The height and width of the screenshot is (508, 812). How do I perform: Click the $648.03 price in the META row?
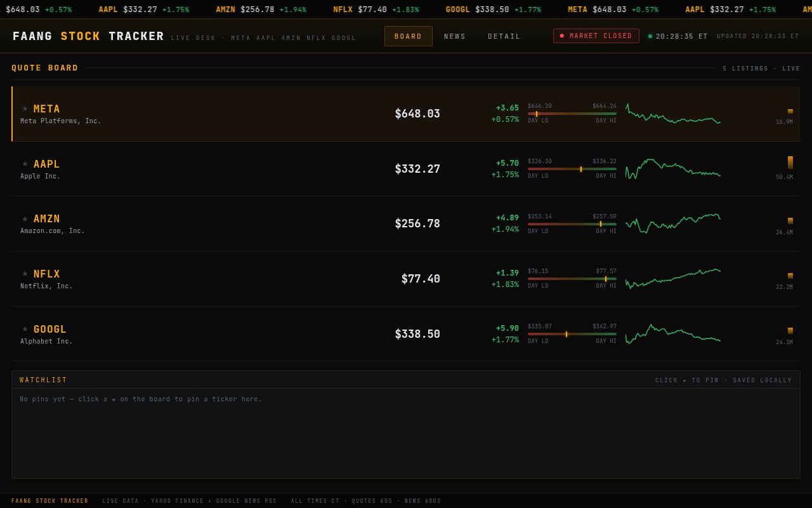tap(417, 114)
